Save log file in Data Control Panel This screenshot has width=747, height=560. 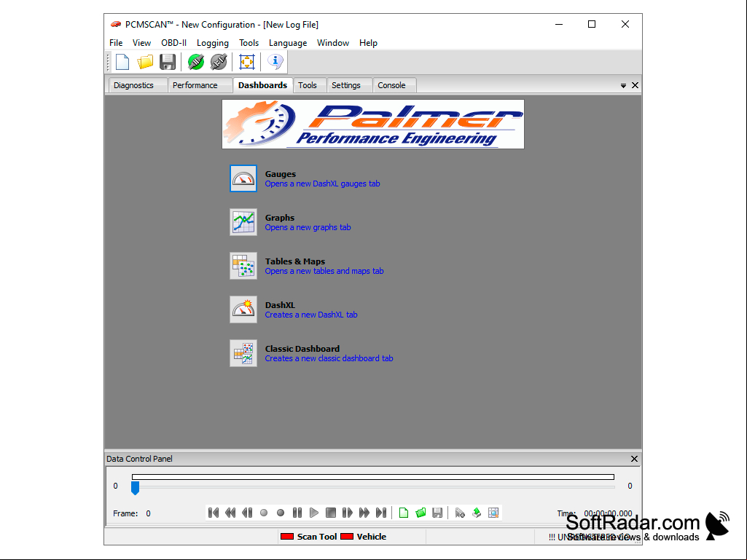tap(437, 513)
